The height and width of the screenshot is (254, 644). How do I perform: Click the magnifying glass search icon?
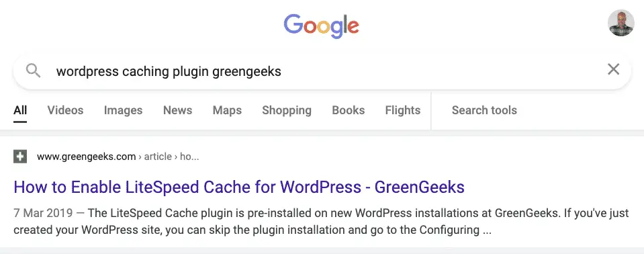pyautogui.click(x=33, y=71)
